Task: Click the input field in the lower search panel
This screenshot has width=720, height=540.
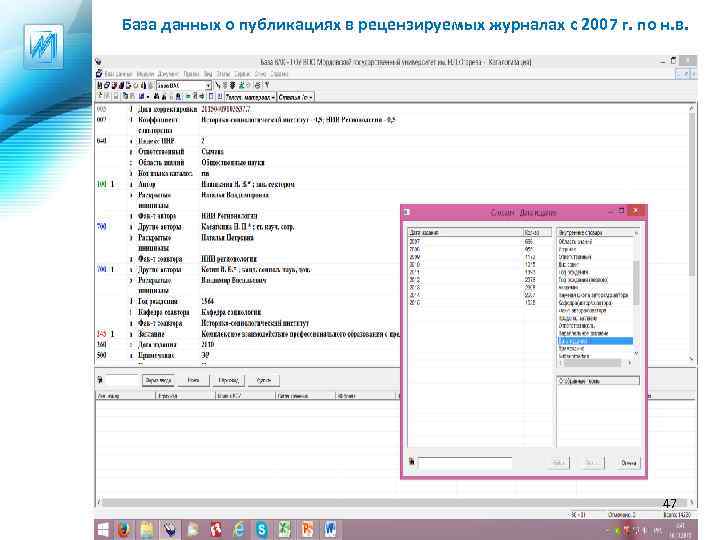Action: click(x=121, y=380)
